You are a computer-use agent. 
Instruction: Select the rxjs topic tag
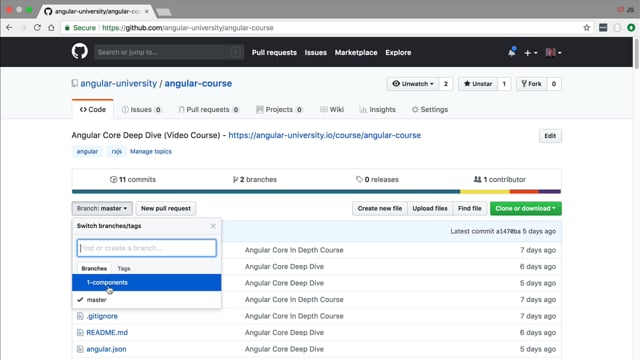pyautogui.click(x=117, y=151)
